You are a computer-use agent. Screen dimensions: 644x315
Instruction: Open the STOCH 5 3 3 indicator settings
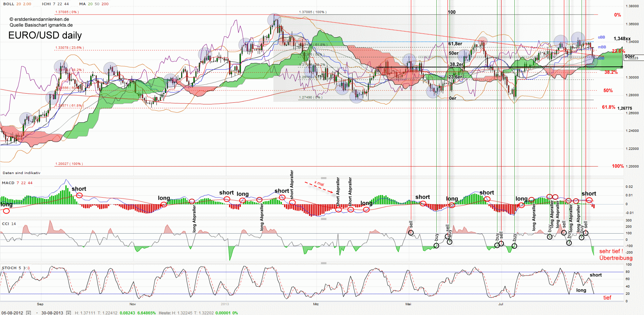pos(16,268)
